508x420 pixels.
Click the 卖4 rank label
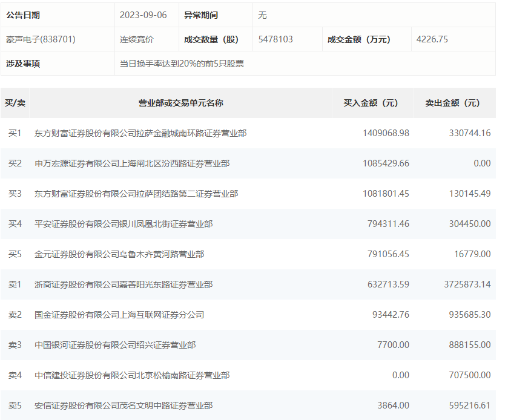(x=15, y=375)
